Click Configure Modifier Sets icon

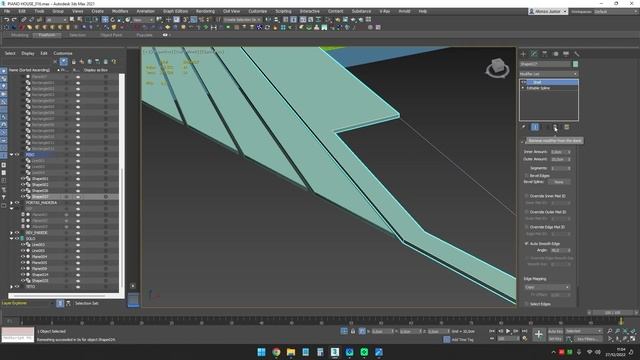tap(567, 127)
